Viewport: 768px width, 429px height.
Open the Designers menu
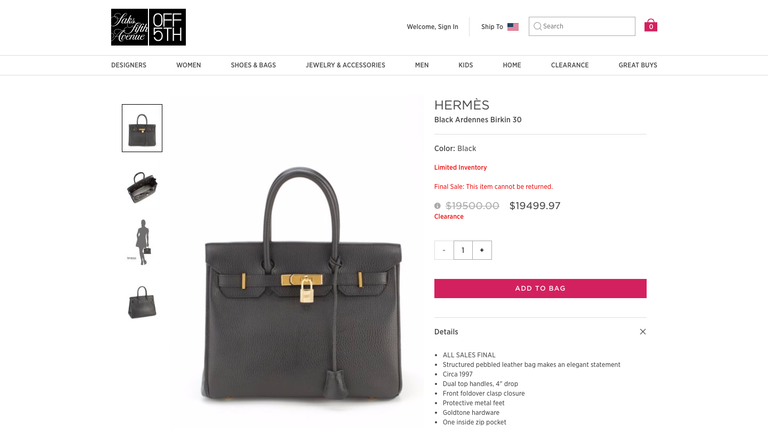(x=129, y=65)
